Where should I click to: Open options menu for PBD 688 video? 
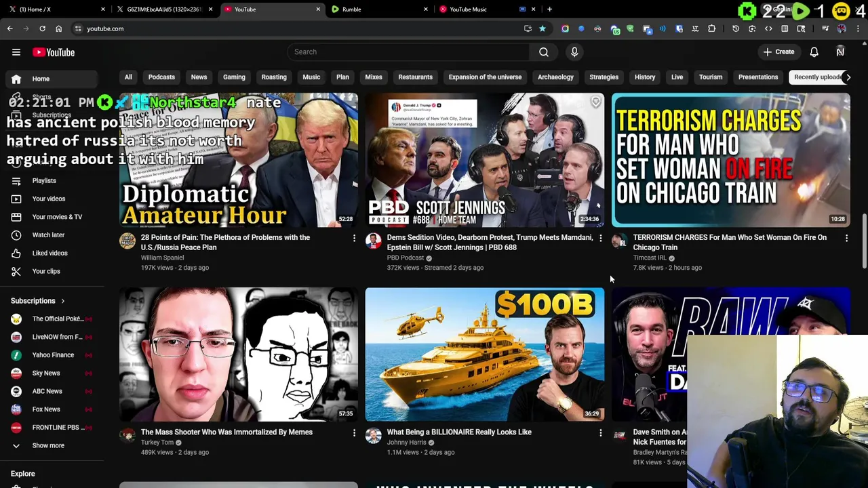(x=600, y=238)
